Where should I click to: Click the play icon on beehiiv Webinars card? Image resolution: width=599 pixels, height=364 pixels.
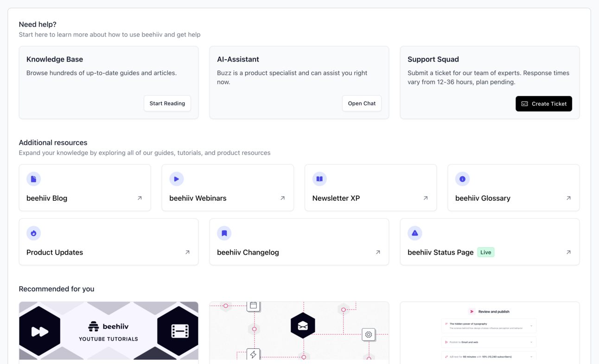177,179
